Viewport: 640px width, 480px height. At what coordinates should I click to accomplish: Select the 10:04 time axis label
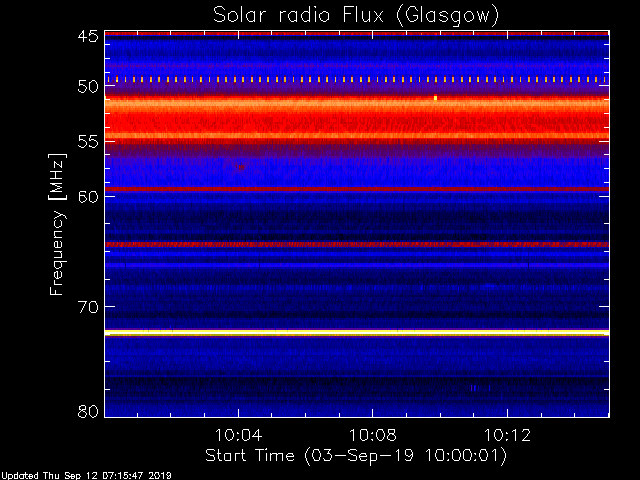click(238, 435)
